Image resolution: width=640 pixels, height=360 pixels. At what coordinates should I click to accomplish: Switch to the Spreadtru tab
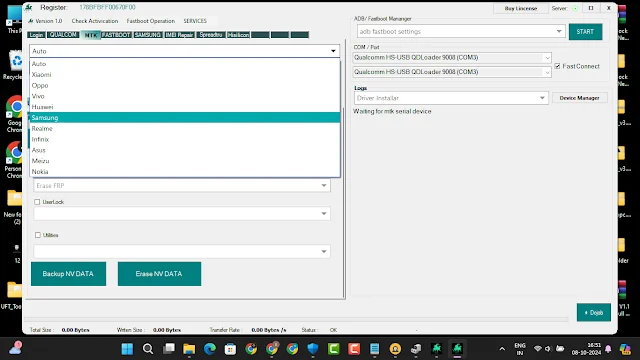tap(211, 35)
